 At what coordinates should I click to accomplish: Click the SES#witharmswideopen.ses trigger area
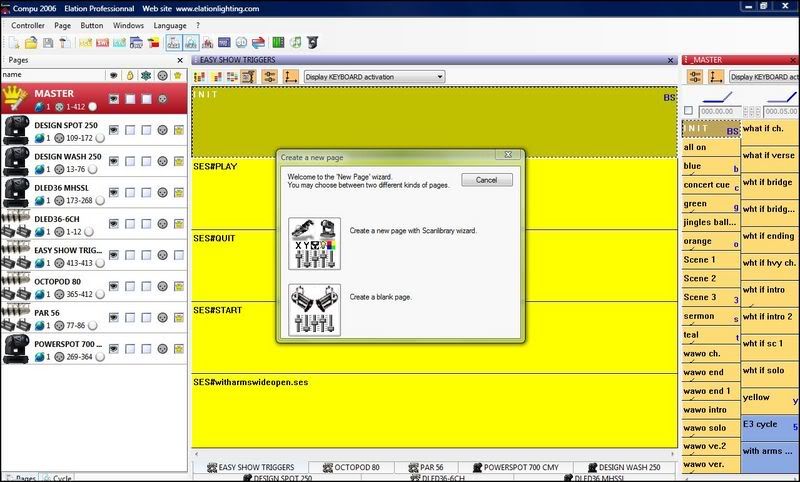pyautogui.click(x=435, y=411)
